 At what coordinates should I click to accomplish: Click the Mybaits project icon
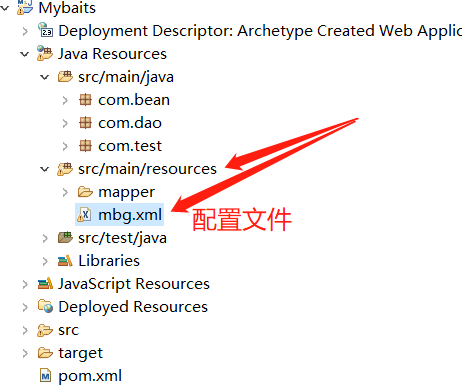(25, 7)
